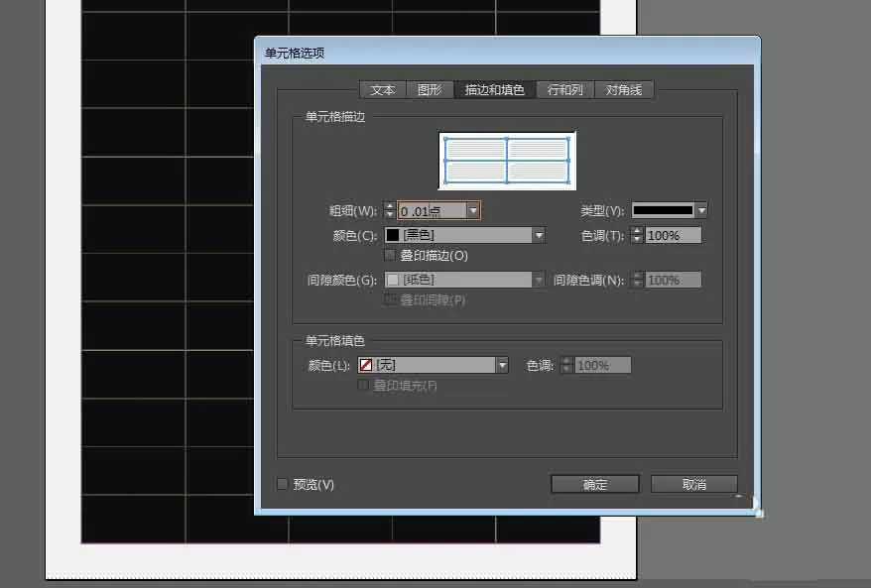Screen dimensions: 871x588
Task: Click the 色调(T) 100% input field
Action: [x=673, y=235]
